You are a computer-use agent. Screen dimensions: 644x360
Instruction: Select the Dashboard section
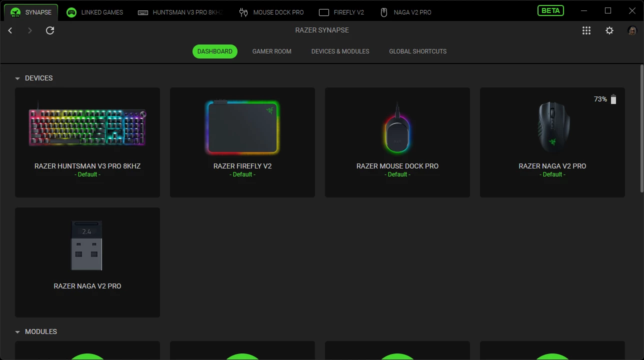[215, 51]
